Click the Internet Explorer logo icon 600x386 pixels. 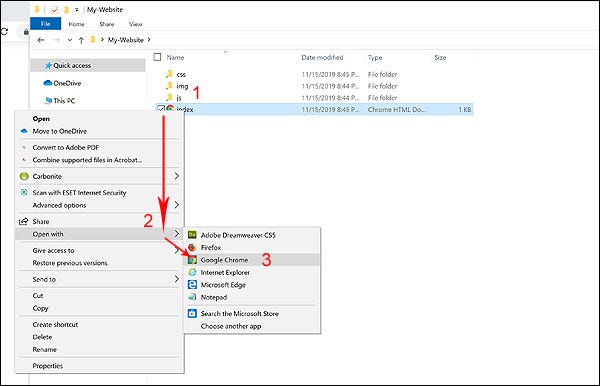192,272
